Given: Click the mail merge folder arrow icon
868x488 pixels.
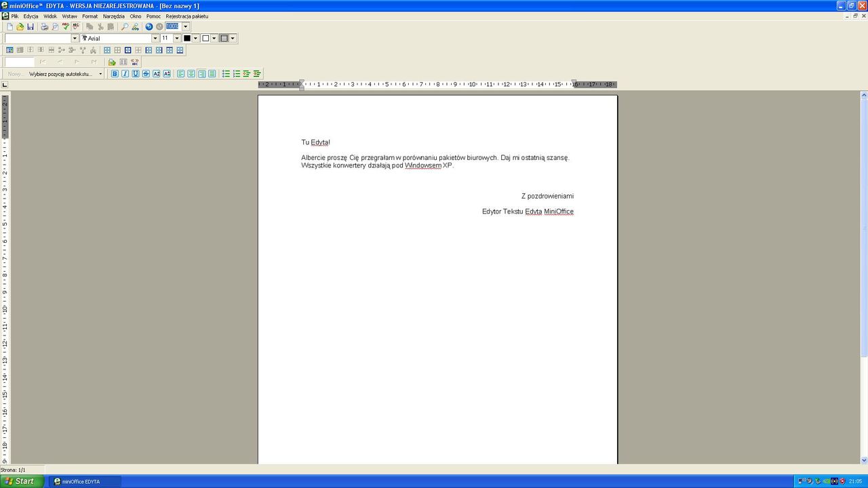Looking at the screenshot, I should point(112,62).
